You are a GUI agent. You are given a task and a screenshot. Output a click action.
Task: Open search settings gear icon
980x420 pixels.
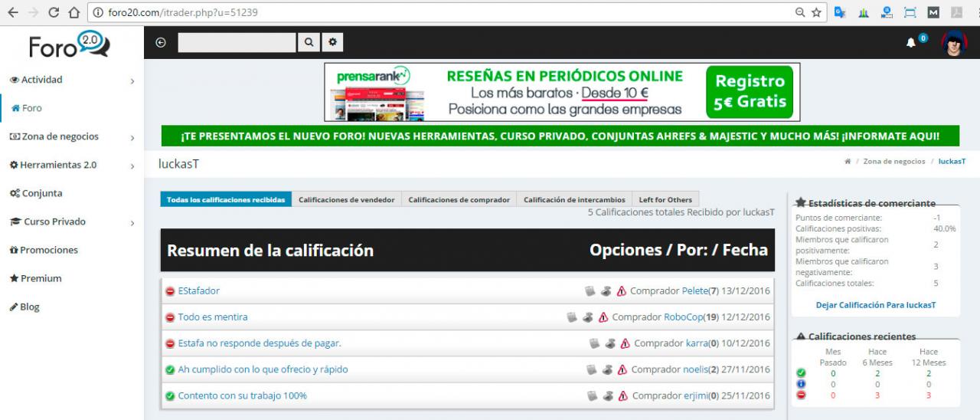[x=332, y=43]
